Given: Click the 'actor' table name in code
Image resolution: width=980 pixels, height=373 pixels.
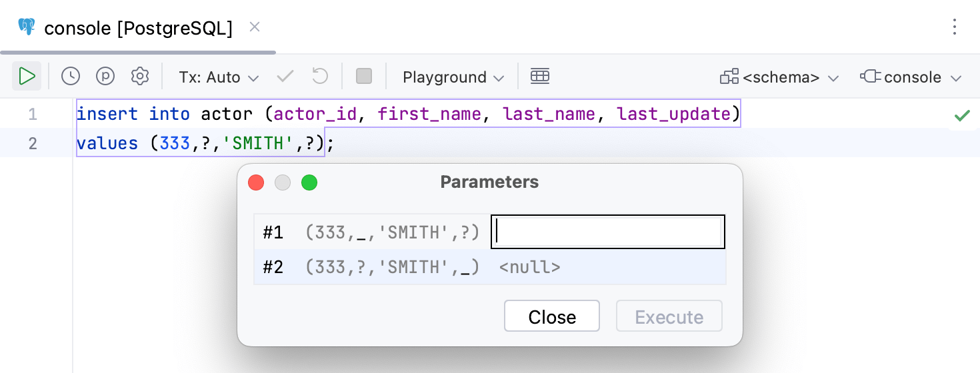Looking at the screenshot, I should (227, 114).
